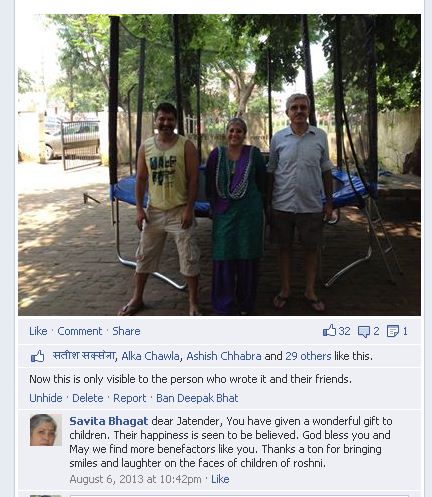Viewport: 432px width, 497px height.
Task: Click thumbs-up icon beside the likers' names
Action: [x=38, y=356]
